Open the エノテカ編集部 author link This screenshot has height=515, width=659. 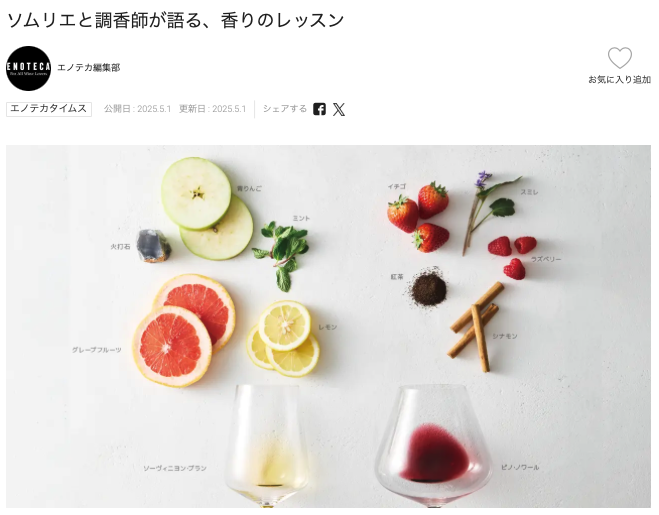coord(89,68)
